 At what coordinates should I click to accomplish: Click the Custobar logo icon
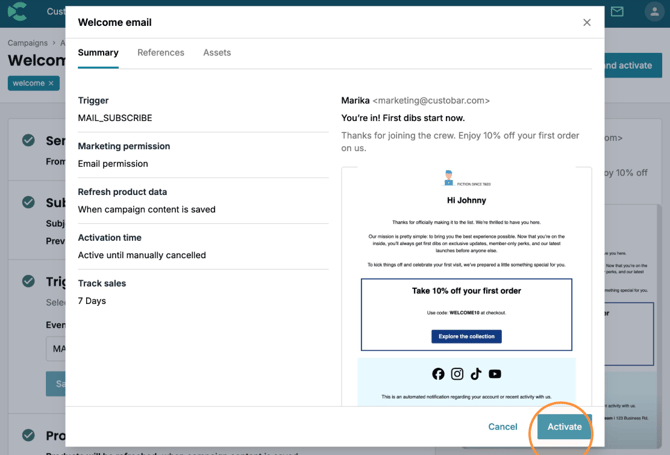pyautogui.click(x=17, y=11)
